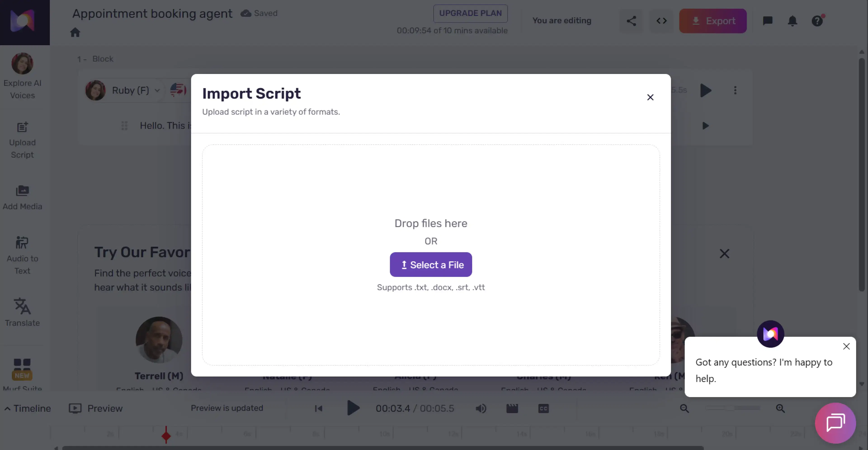Click the red timeline playhead marker
Screen dimensions: 868x450
click(166, 436)
